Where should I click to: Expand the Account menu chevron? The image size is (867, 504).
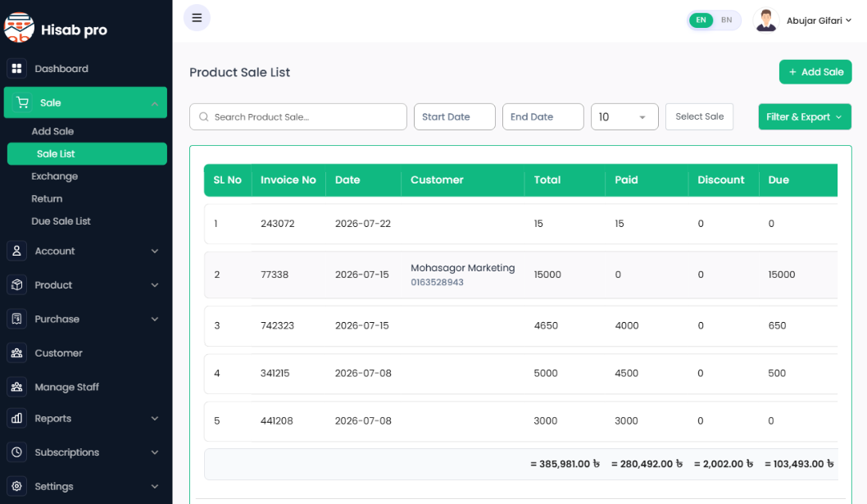(155, 251)
